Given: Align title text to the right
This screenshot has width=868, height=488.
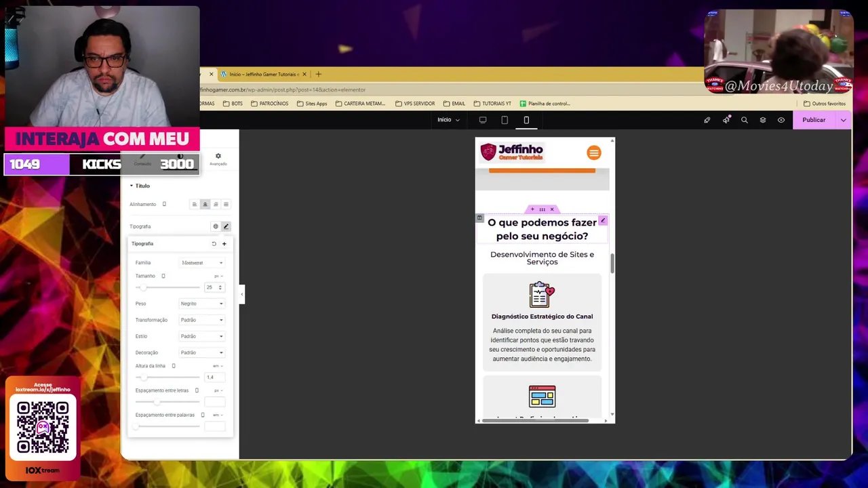Looking at the screenshot, I should click(216, 204).
